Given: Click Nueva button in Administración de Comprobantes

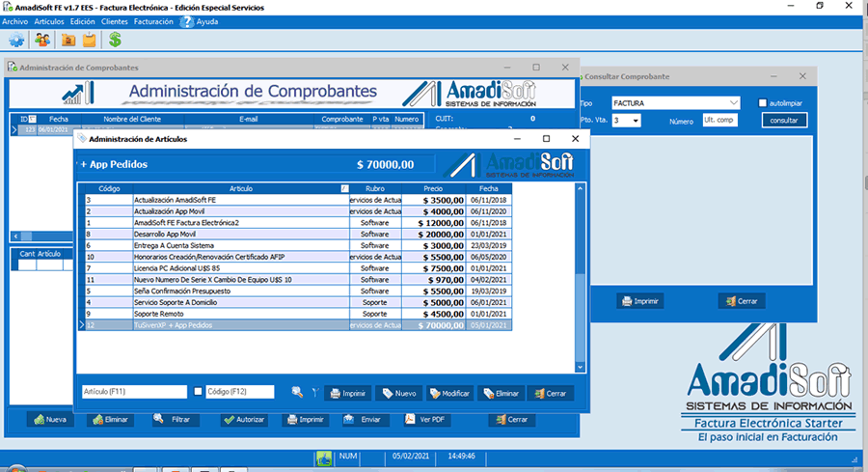Looking at the screenshot, I should 50,420.
